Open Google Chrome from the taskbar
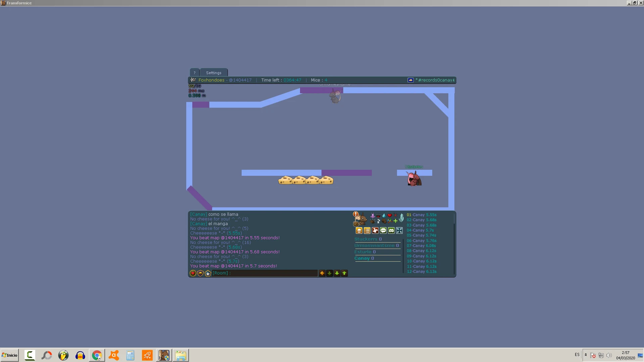The width and height of the screenshot is (644, 362). (x=97, y=355)
